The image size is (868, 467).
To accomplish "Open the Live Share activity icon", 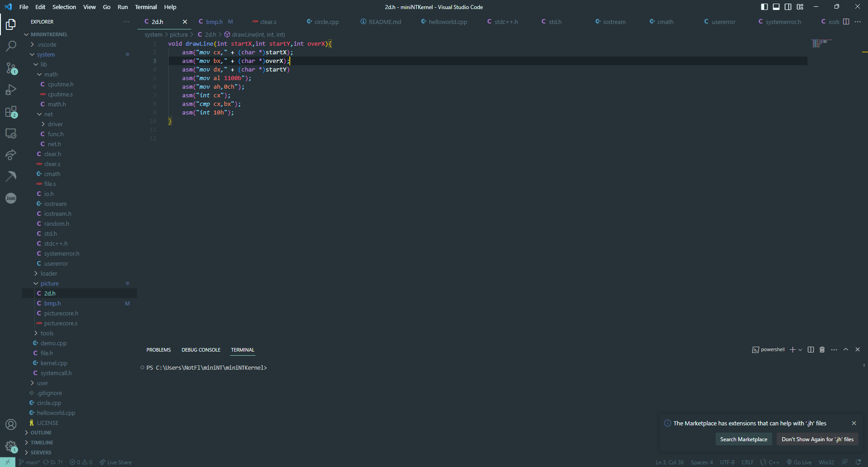I will pos(11,155).
